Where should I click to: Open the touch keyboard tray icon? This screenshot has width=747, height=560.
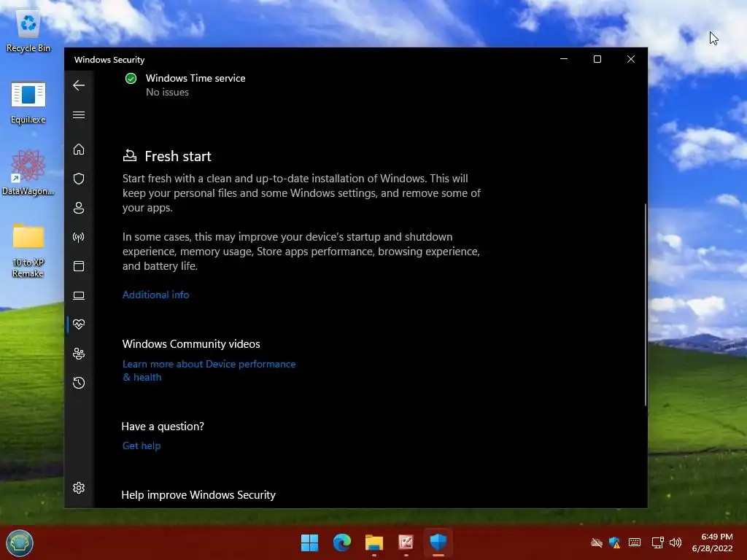pyautogui.click(x=635, y=542)
